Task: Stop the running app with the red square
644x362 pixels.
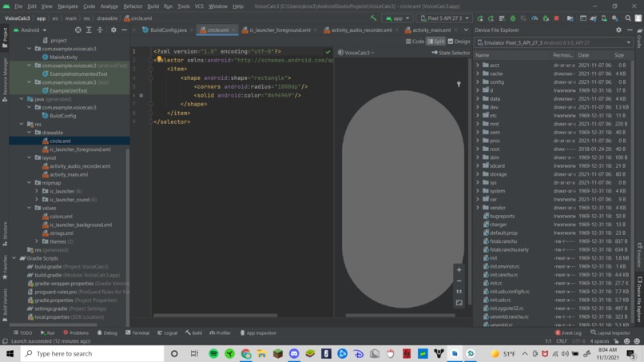Action: [x=557, y=18]
